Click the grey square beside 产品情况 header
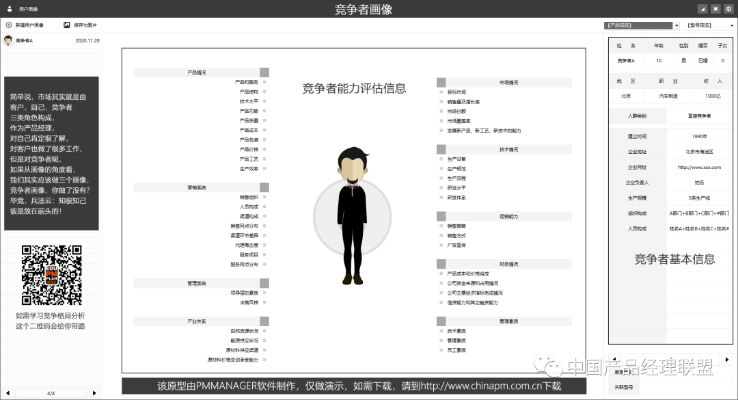738x400 pixels. 264,73
